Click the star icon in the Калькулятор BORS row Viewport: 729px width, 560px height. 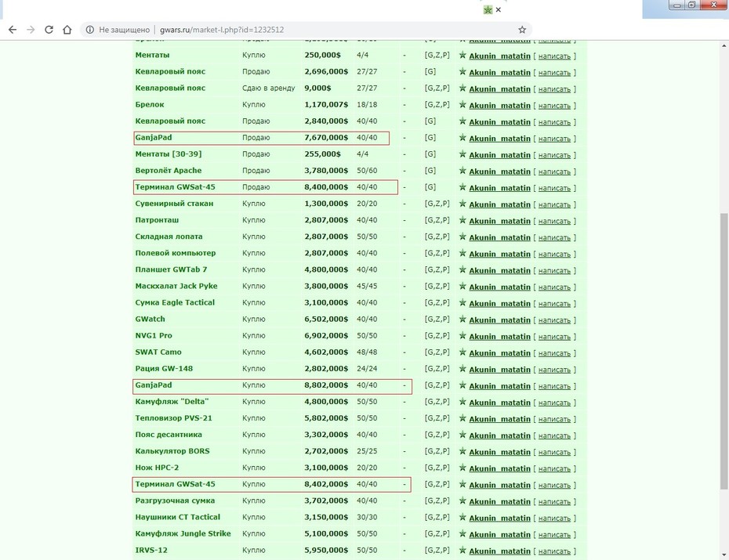[x=462, y=451]
